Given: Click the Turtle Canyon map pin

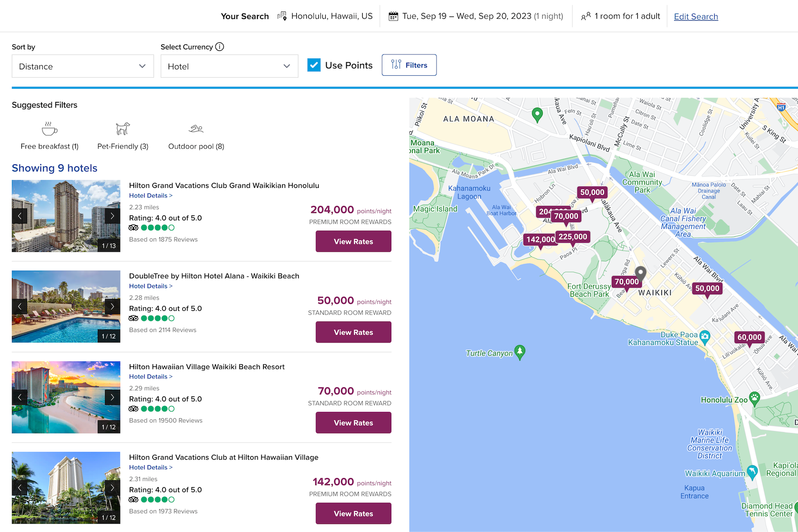Looking at the screenshot, I should [x=520, y=352].
